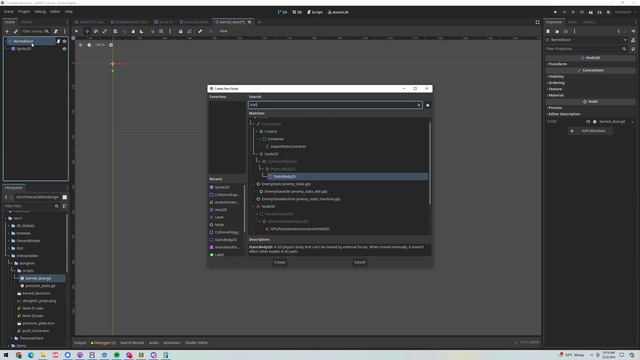This screenshot has height=360, width=640.
Task: Switch to the Script workspace
Action: 315,12
